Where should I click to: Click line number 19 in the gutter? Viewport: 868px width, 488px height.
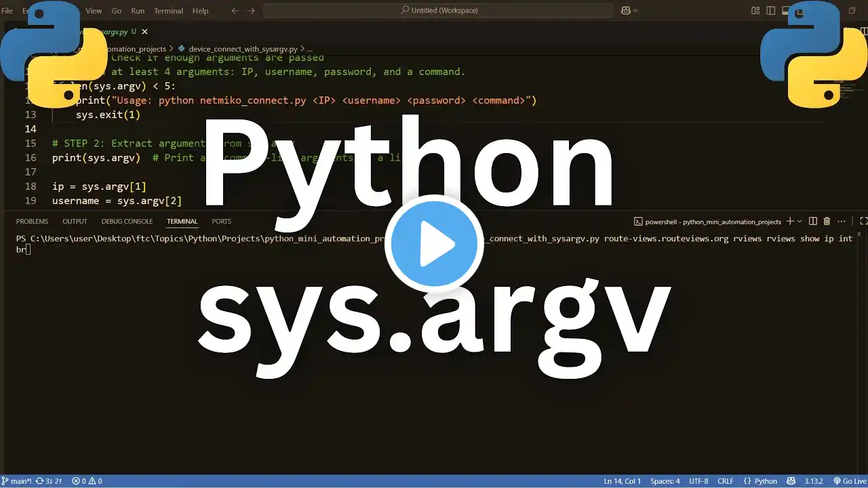tap(31, 201)
